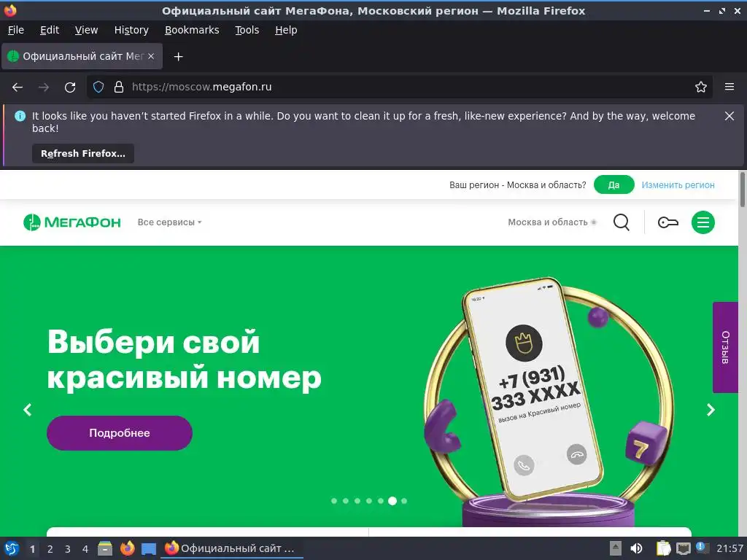Screen dimensions: 747x560
Task: Open the Edit menu
Action: coord(50,30)
